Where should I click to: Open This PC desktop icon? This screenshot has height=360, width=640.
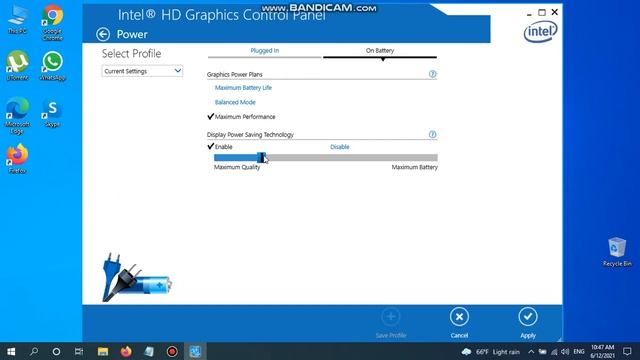17,19
